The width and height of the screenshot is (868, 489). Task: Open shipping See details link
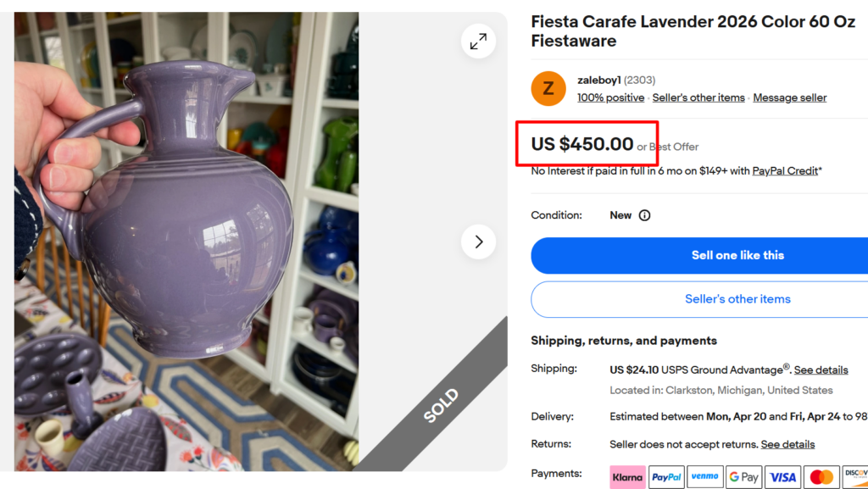pos(821,370)
